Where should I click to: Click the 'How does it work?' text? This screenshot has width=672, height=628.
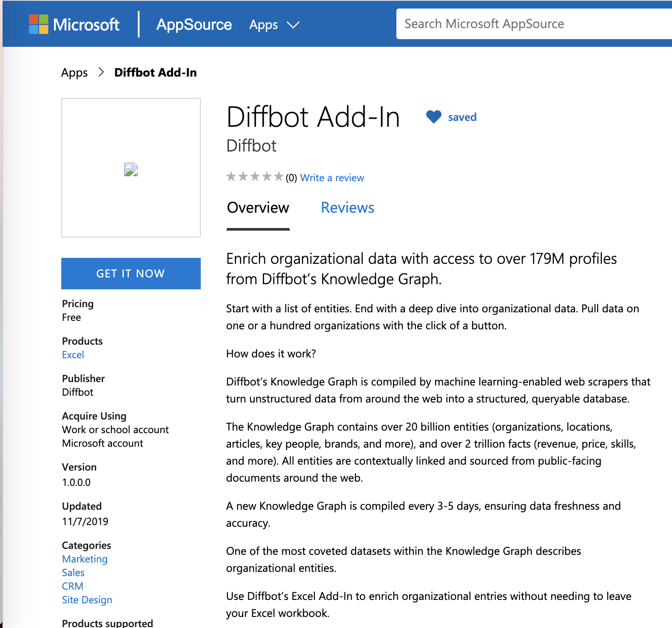[271, 354]
